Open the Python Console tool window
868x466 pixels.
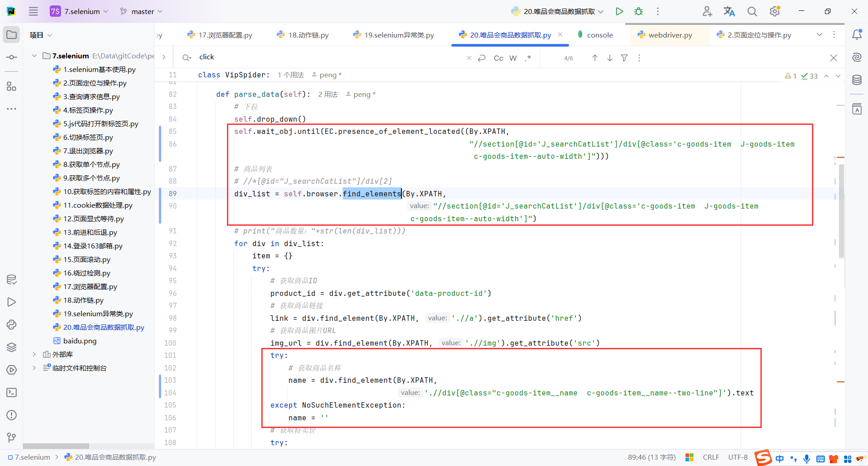pos(12,325)
